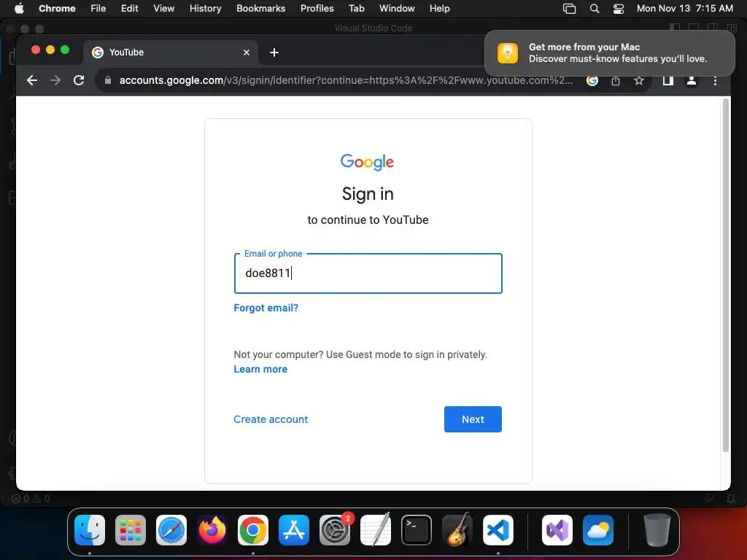This screenshot has width=747, height=560.
Task: Toggle Chrome side panel icon
Action: [668, 80]
